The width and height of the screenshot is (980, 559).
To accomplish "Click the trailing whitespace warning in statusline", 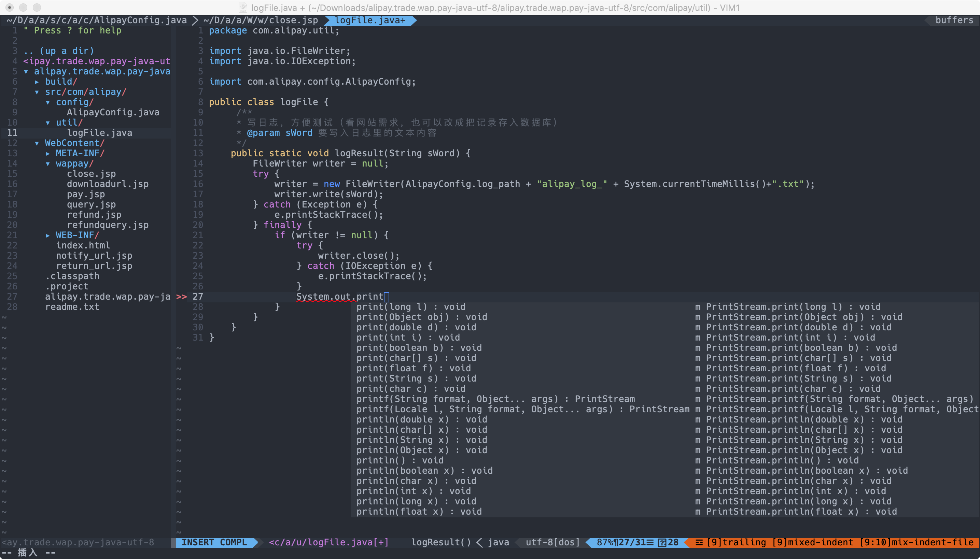I will (737, 543).
